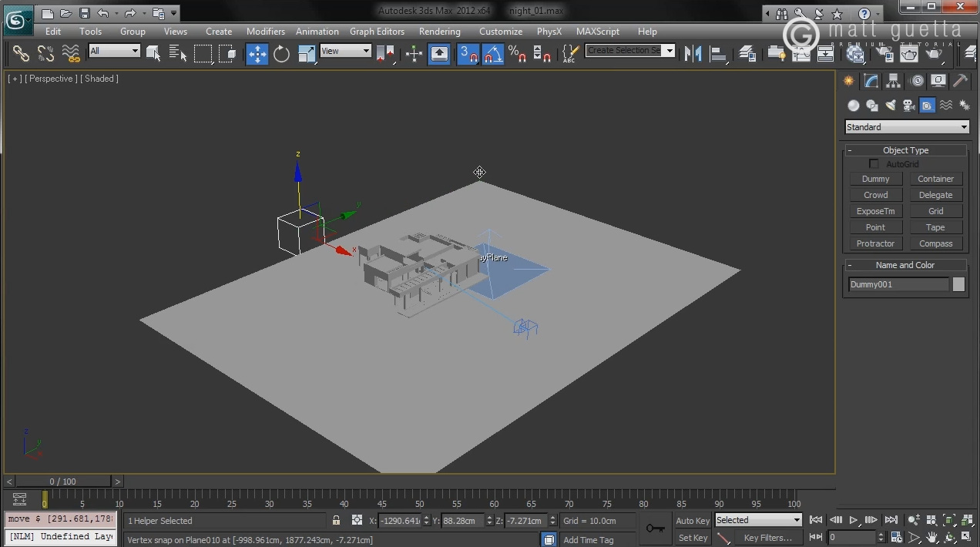
Task: Click the Mirror tool icon
Action: [693, 53]
